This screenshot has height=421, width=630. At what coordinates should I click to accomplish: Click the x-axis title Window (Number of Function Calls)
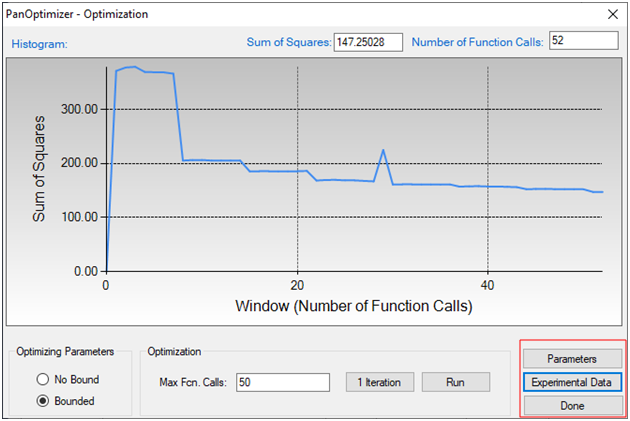354,306
